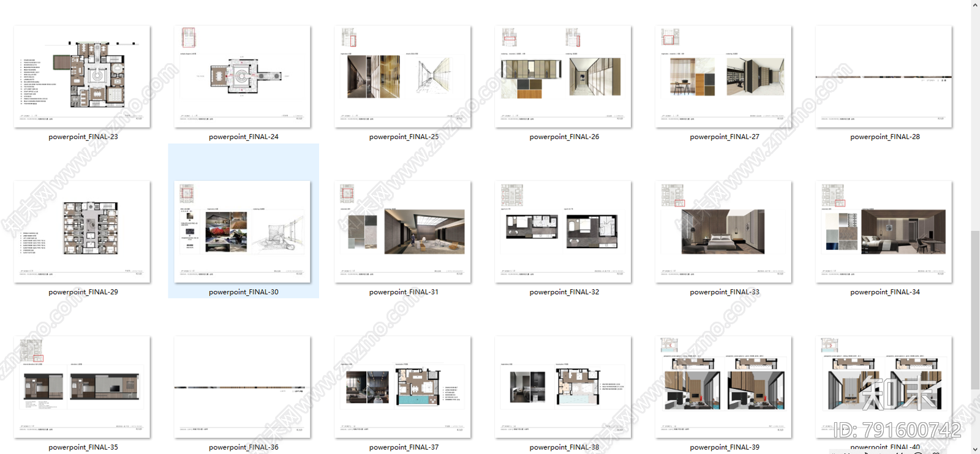Select the powerpoint_FINAL-31 thumbnail

click(x=403, y=232)
